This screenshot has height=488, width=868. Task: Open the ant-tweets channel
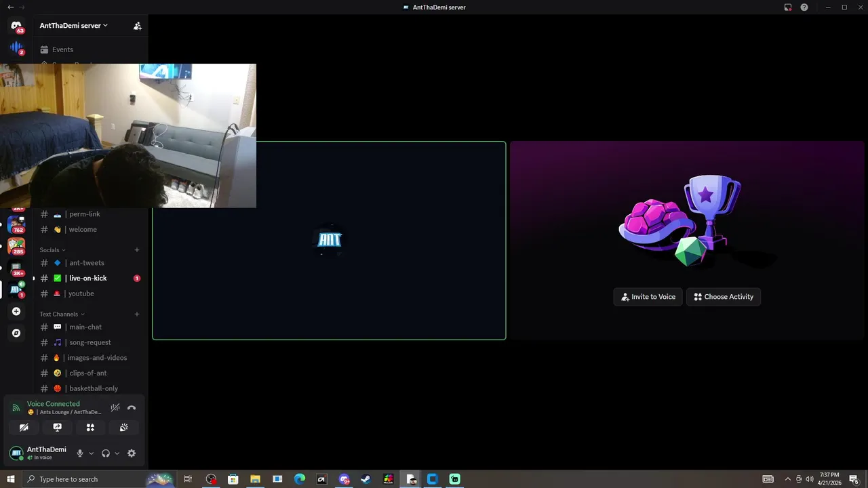click(91, 263)
